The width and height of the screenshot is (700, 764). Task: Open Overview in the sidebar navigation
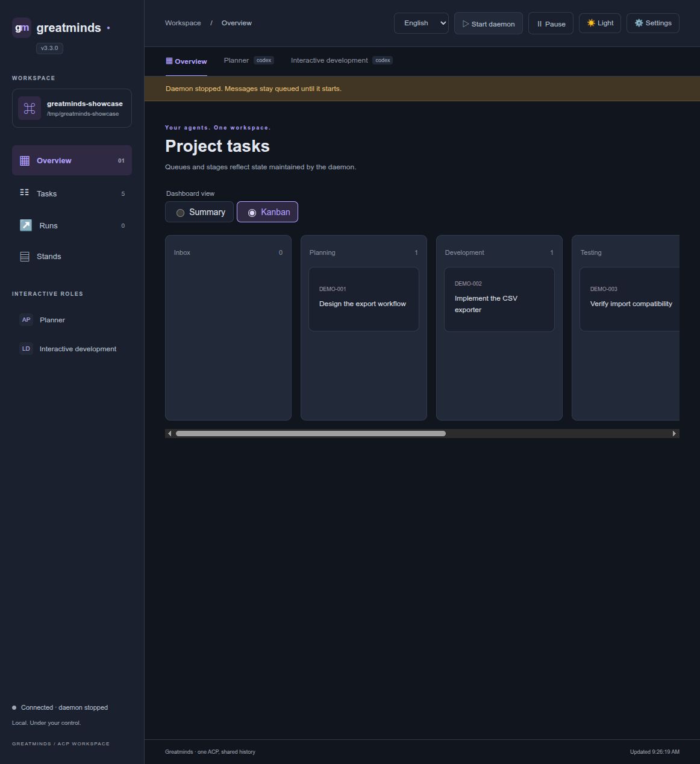(72, 160)
